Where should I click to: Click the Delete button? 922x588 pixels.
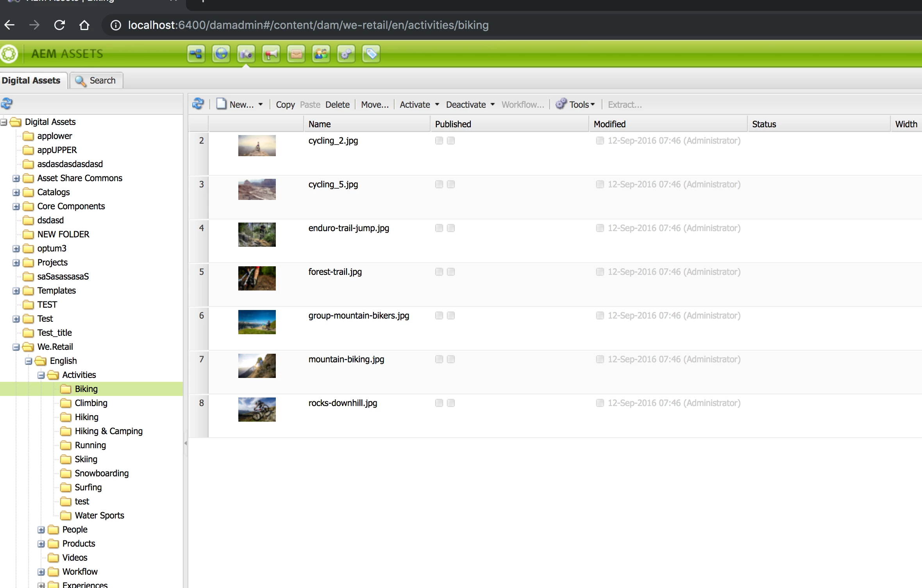(337, 105)
